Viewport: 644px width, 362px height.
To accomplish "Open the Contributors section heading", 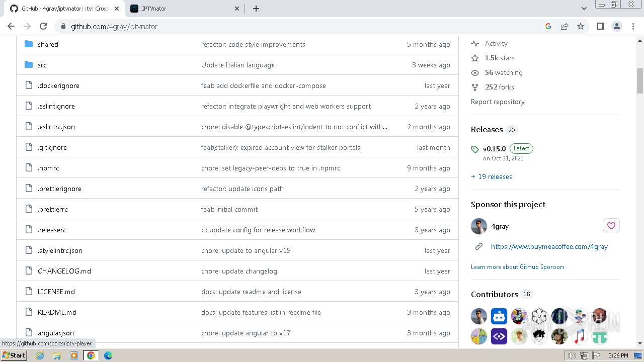I will pyautogui.click(x=494, y=294).
